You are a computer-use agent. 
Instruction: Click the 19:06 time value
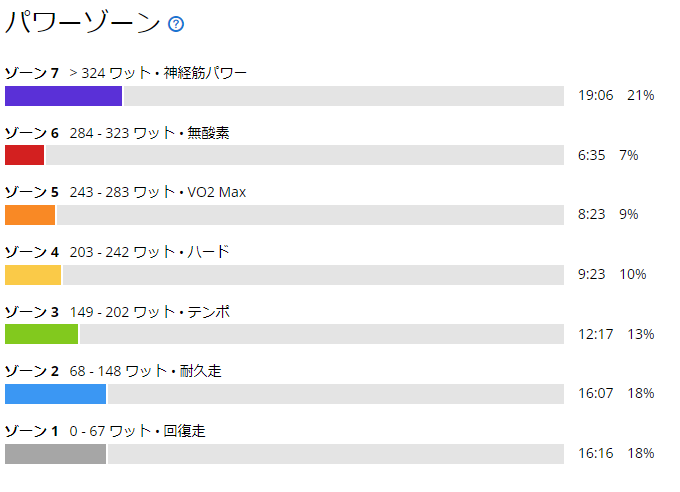click(x=595, y=95)
